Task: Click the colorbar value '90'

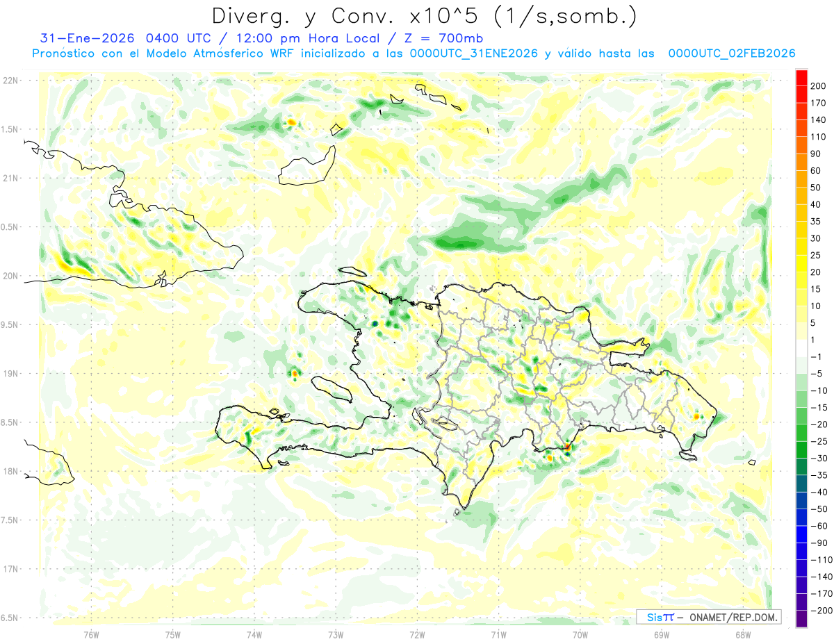Action: [817, 154]
